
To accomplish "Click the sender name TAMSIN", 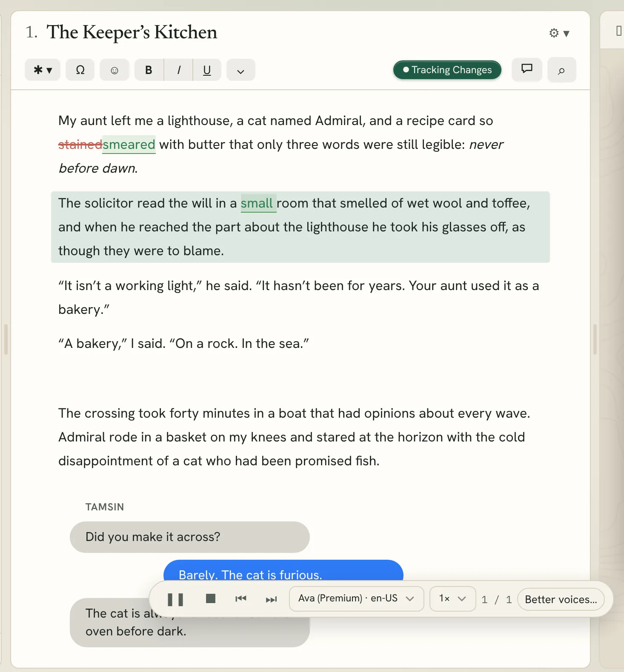I will (x=105, y=507).
